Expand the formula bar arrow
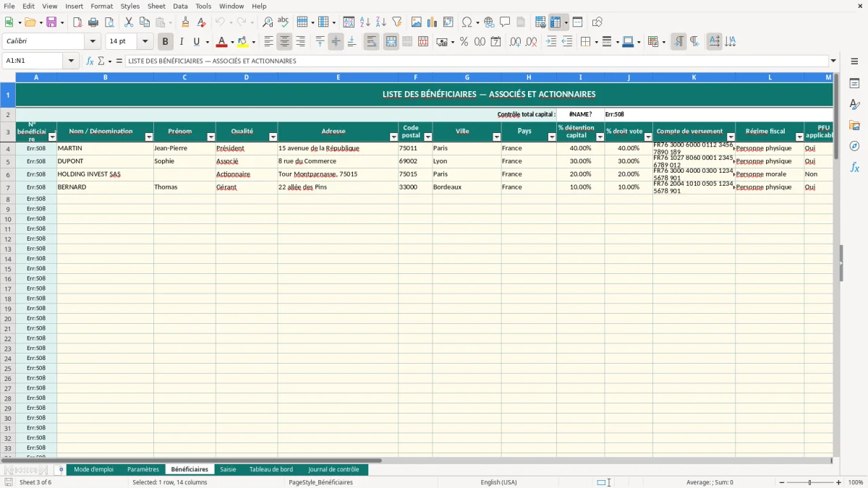 pyautogui.click(x=833, y=61)
